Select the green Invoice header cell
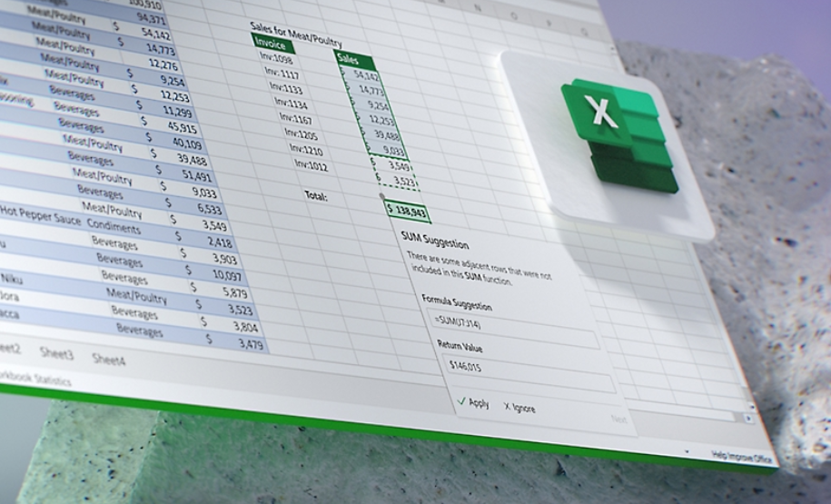 [x=273, y=43]
